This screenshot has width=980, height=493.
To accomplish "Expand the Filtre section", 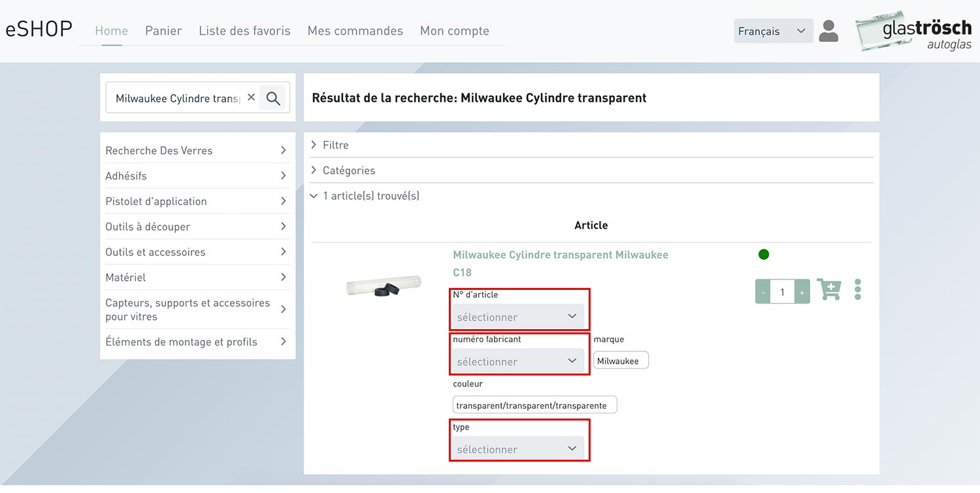I will (x=591, y=145).
